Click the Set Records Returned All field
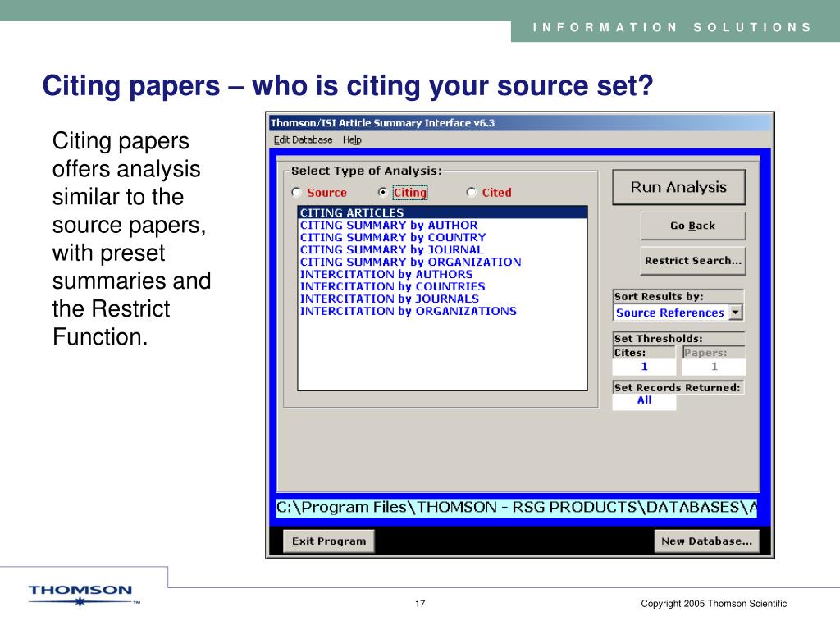 point(645,400)
